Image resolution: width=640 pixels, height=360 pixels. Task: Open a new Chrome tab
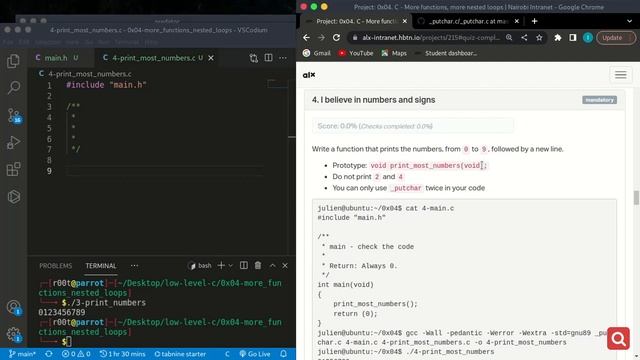coord(534,21)
